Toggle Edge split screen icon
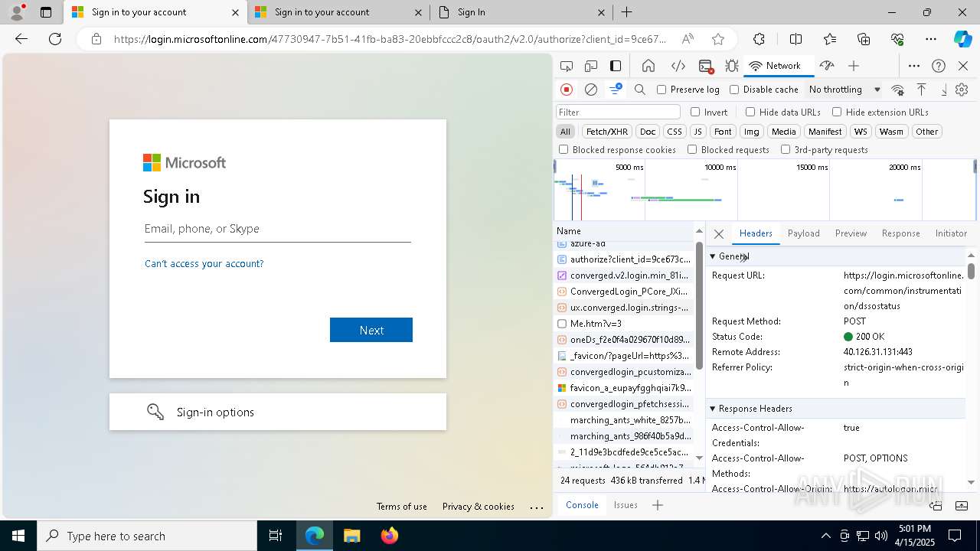The height and width of the screenshot is (551, 980). (x=795, y=39)
